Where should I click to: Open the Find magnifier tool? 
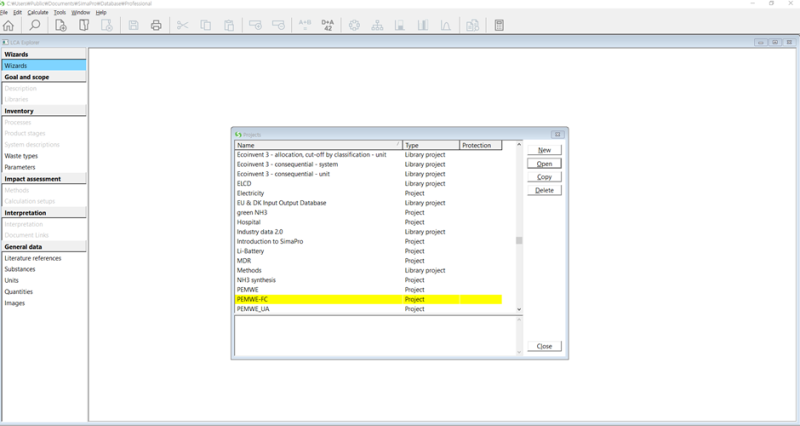(x=35, y=25)
